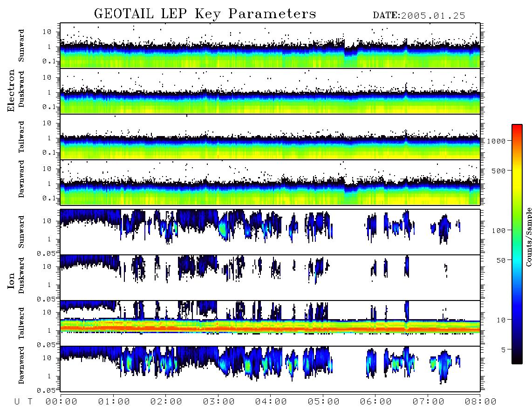Click the '03:00' time tick label
The height and width of the screenshot is (410, 532).
click(x=219, y=402)
